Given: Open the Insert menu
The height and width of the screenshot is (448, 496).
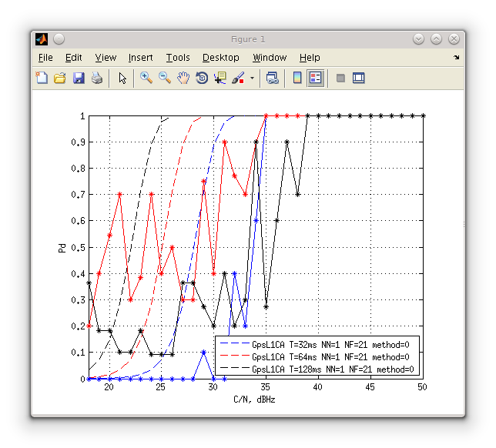Looking at the screenshot, I should click(x=140, y=58).
